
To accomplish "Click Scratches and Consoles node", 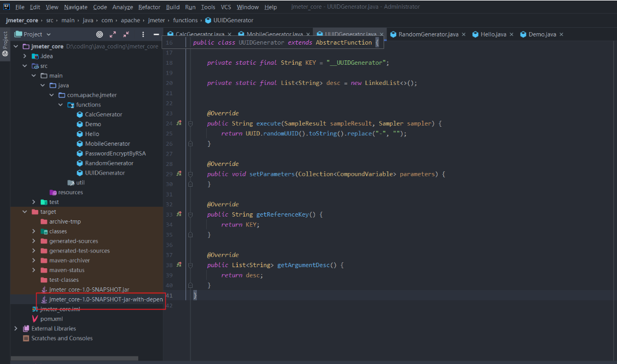I will (62, 338).
